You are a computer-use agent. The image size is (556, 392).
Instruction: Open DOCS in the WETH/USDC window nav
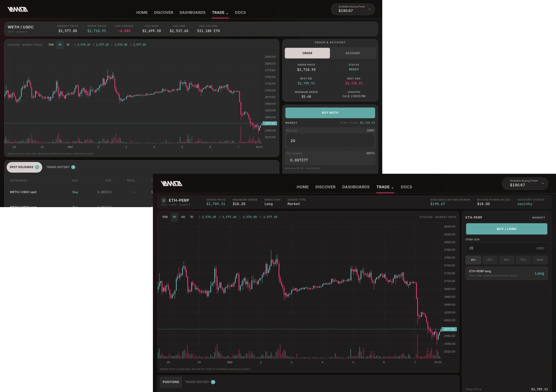coord(240,13)
